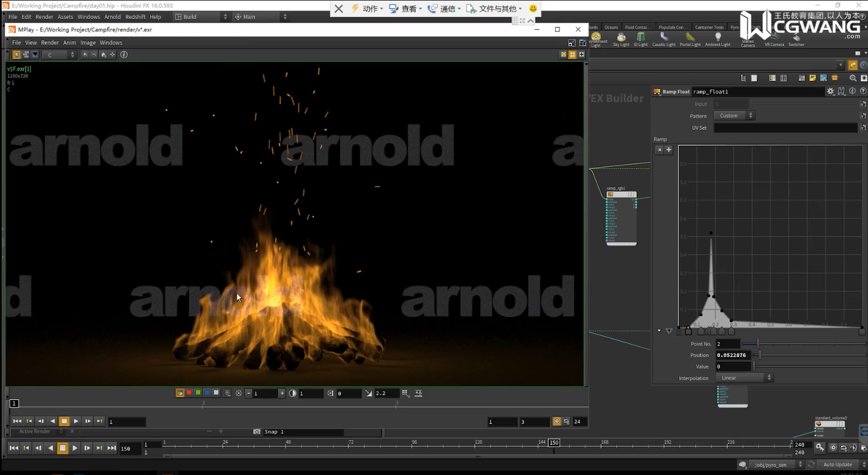Select the Caustic Light shelf tool
The width and height of the screenshot is (868, 475).
point(664,39)
